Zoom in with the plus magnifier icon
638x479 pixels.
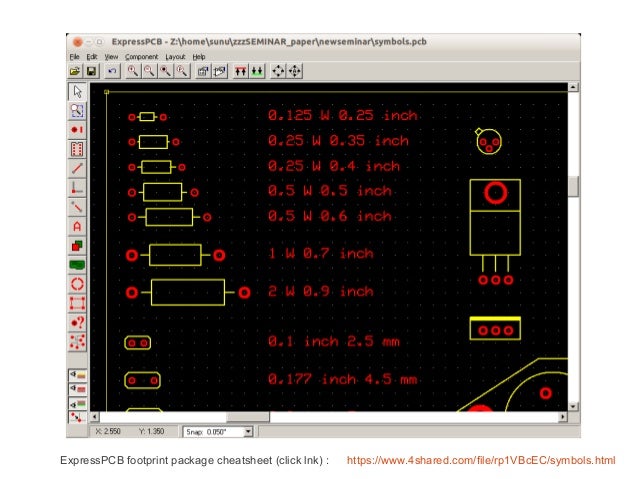133,71
